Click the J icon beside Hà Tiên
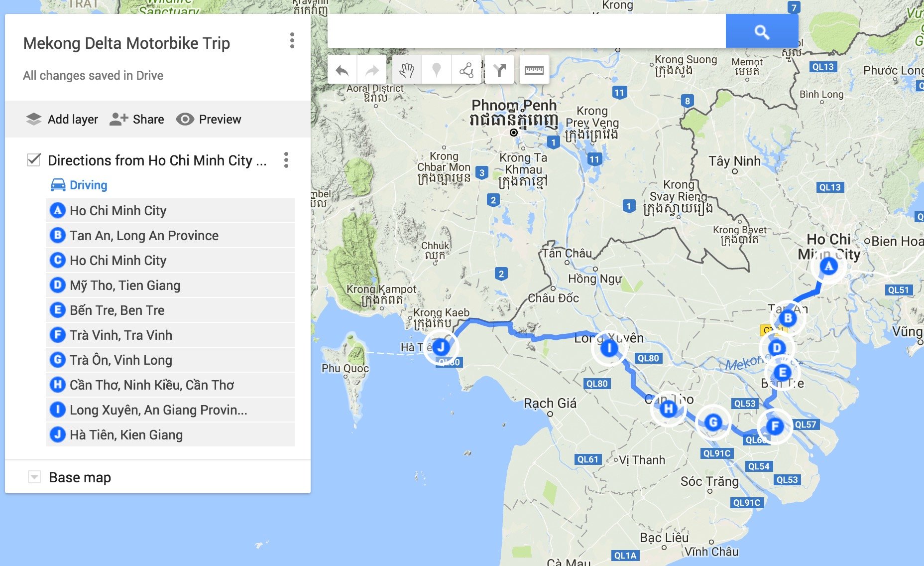This screenshot has height=566, width=924. point(58,434)
